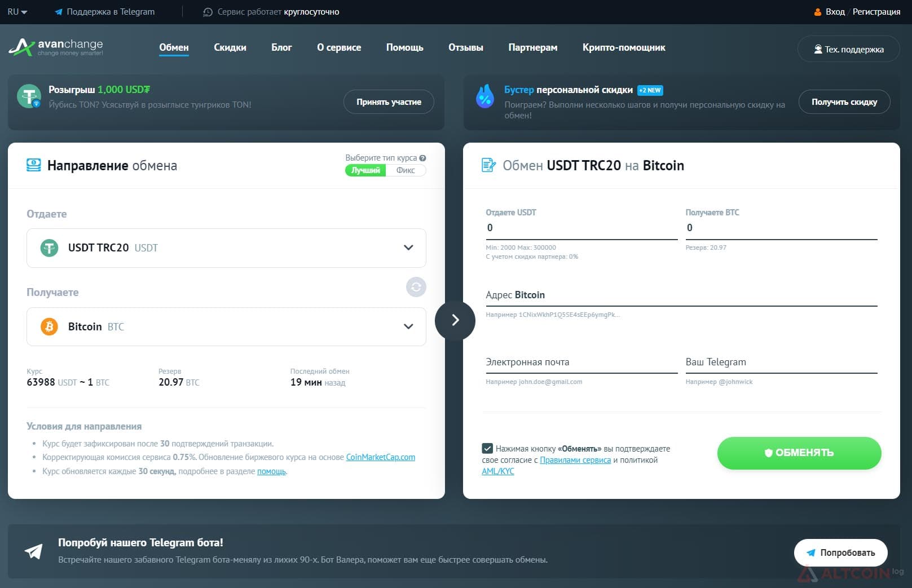This screenshot has height=588, width=912.
Task: Click the user icon next to Вход
Action: coord(818,12)
